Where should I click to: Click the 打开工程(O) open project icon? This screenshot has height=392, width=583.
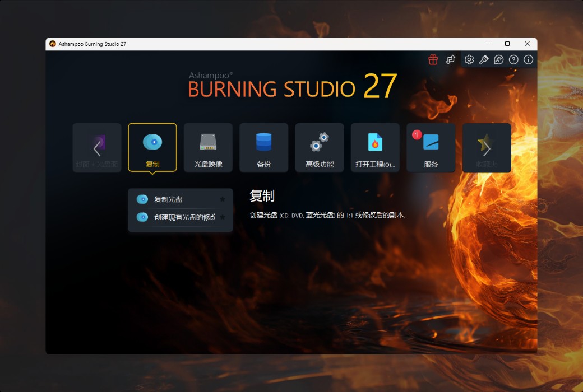point(375,147)
